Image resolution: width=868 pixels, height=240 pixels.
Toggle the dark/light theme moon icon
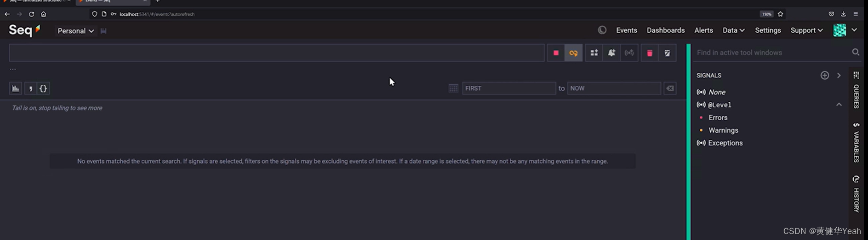[602, 30]
